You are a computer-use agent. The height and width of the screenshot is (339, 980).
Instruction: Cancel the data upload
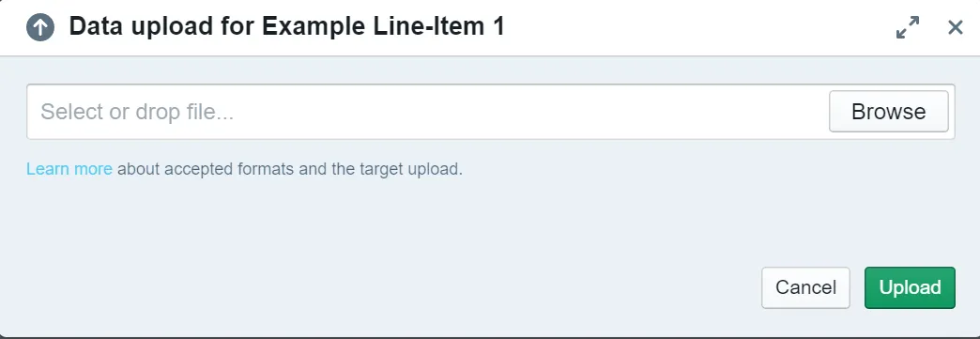[805, 287]
